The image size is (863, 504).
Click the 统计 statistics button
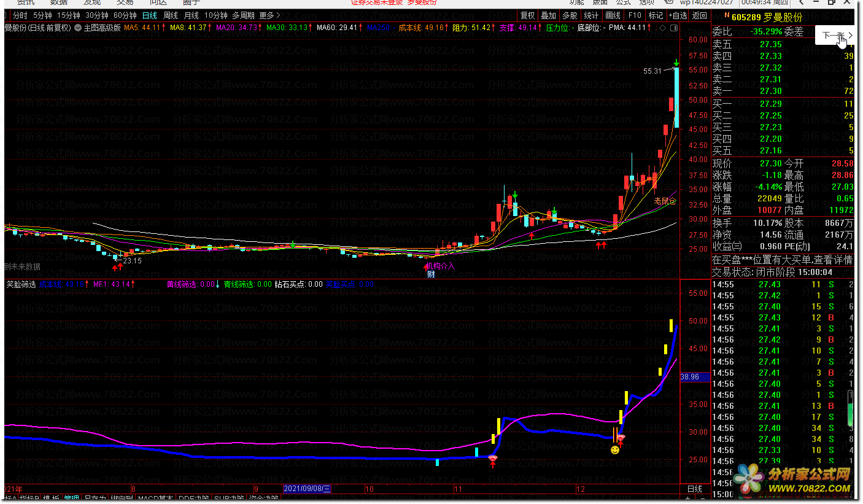click(x=591, y=15)
